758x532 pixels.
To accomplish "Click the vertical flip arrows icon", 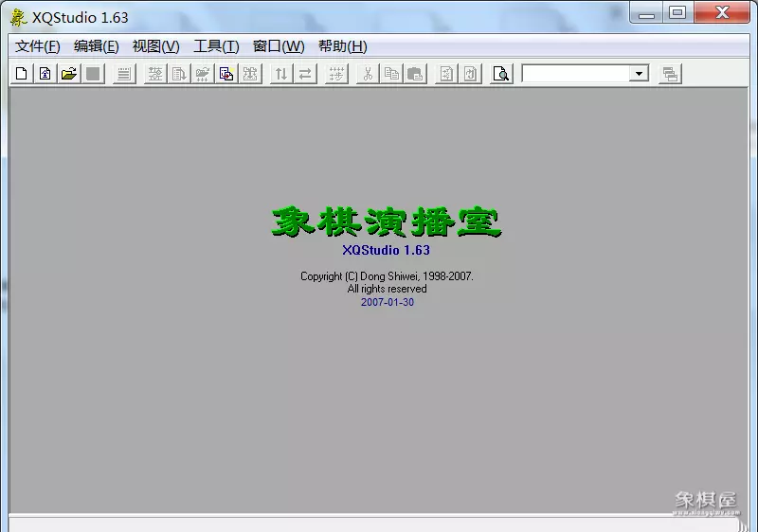I will [281, 74].
